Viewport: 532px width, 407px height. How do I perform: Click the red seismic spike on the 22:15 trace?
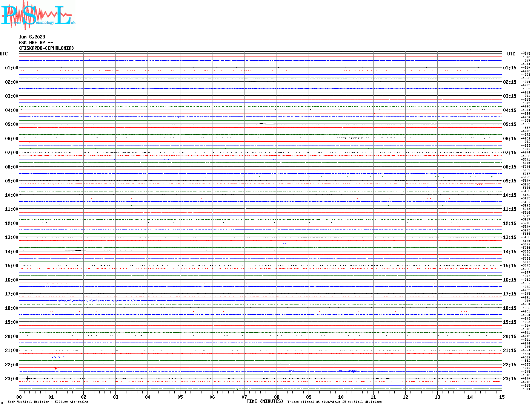[56, 368]
